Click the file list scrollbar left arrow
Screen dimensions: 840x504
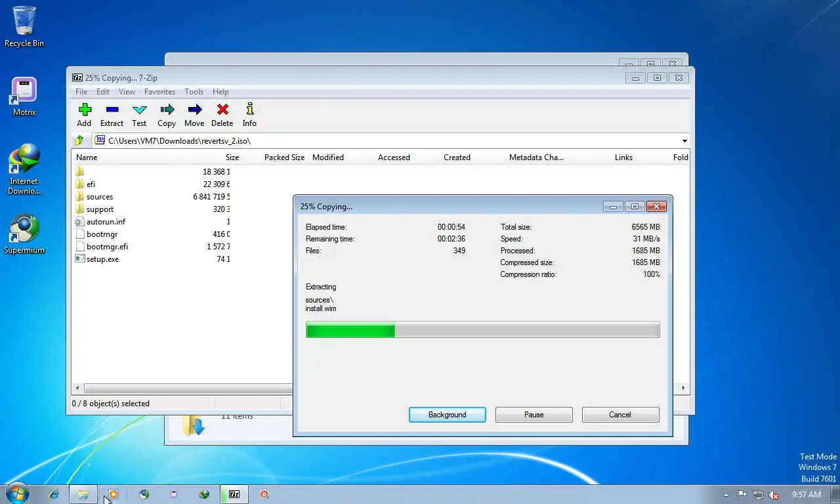coord(78,388)
